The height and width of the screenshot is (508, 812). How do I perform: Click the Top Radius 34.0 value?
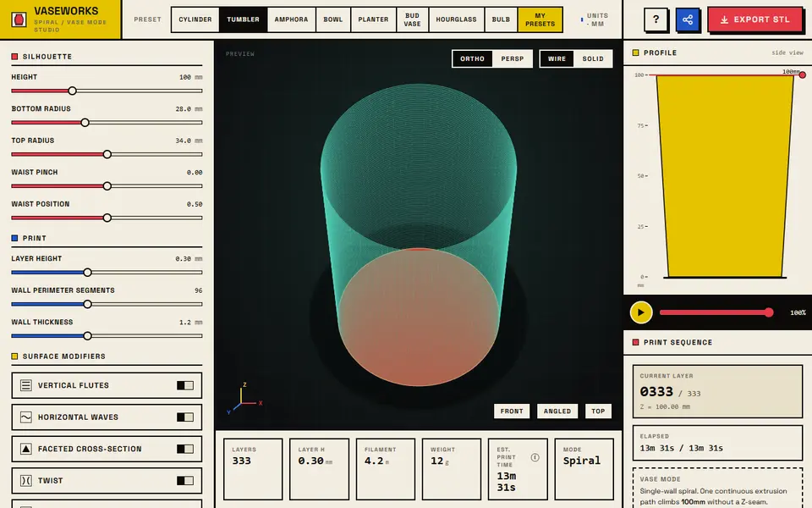pos(189,141)
